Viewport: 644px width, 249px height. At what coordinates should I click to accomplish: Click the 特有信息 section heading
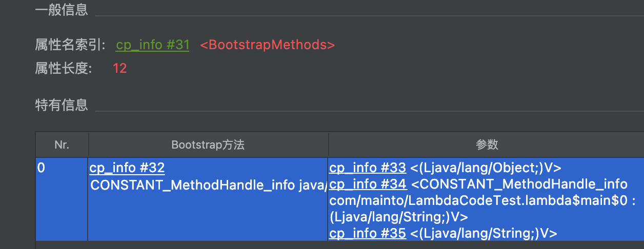(x=62, y=105)
